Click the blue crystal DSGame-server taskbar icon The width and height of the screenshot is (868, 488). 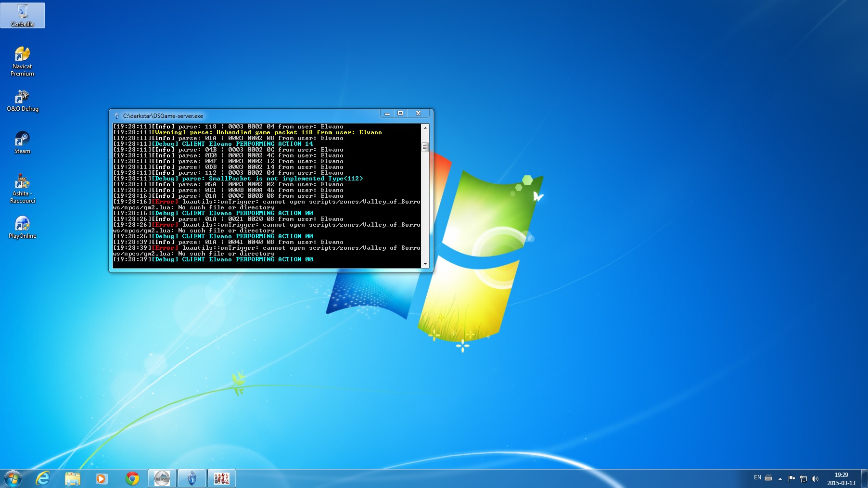(192, 478)
